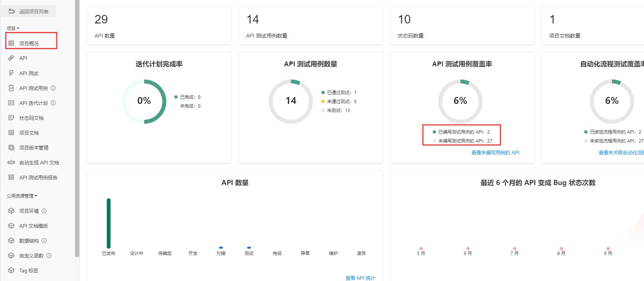Click the Tag 标签 cube icon
Screen dimensions: 644x281
11,270
